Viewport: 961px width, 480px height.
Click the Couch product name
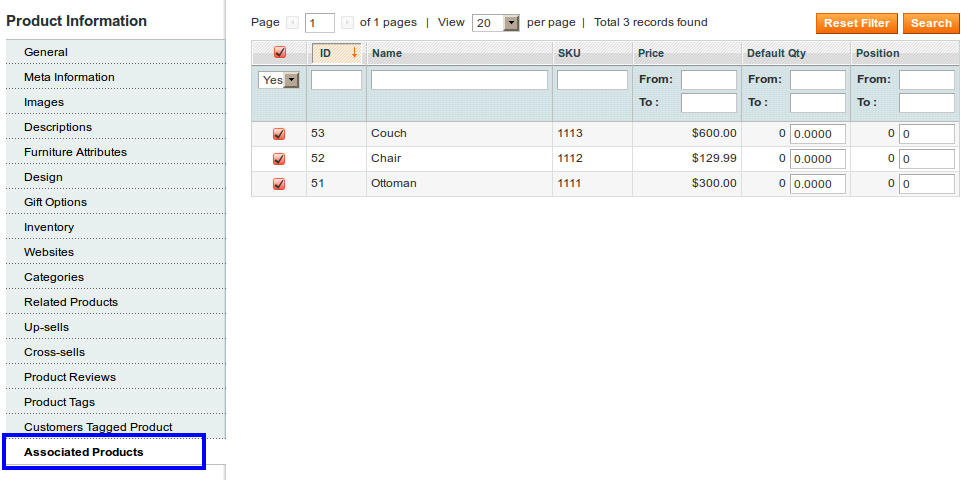coord(389,133)
